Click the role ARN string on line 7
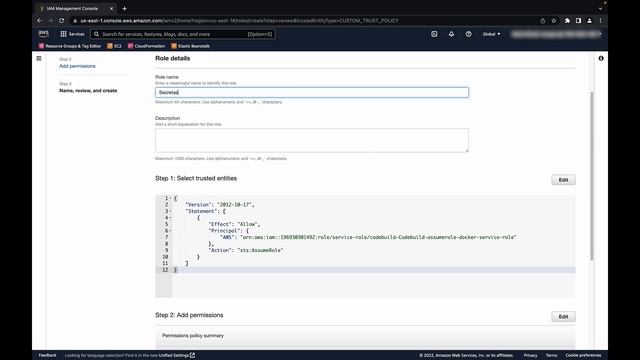 point(378,237)
